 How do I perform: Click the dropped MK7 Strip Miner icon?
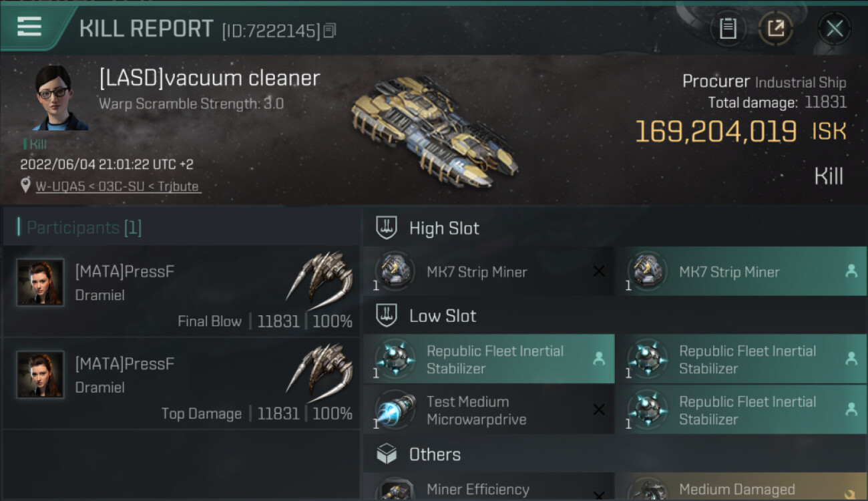(x=648, y=271)
